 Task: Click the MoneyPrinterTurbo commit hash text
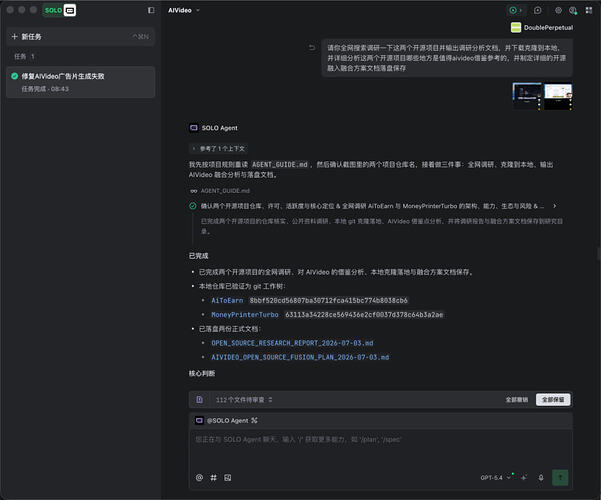click(364, 314)
